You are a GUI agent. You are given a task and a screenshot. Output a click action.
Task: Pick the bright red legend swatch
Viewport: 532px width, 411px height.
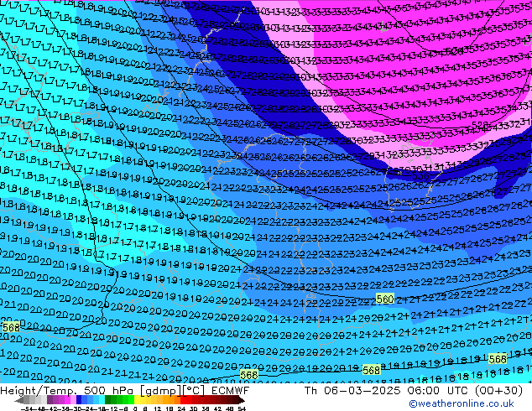point(183,401)
